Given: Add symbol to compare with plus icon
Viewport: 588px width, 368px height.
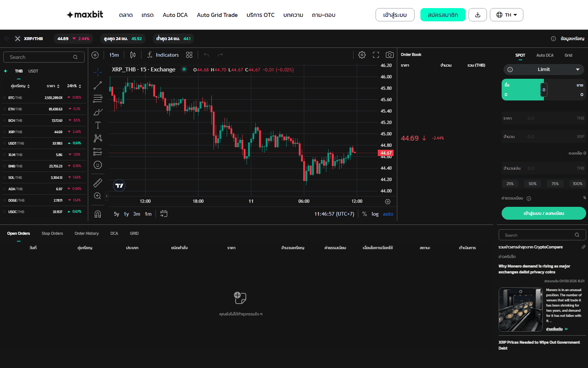Looking at the screenshot, I should pos(95,55).
